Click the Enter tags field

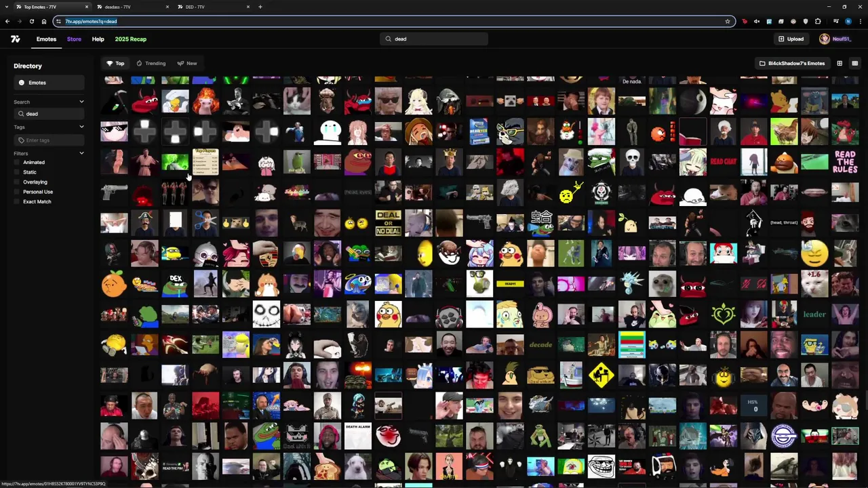tap(49, 140)
